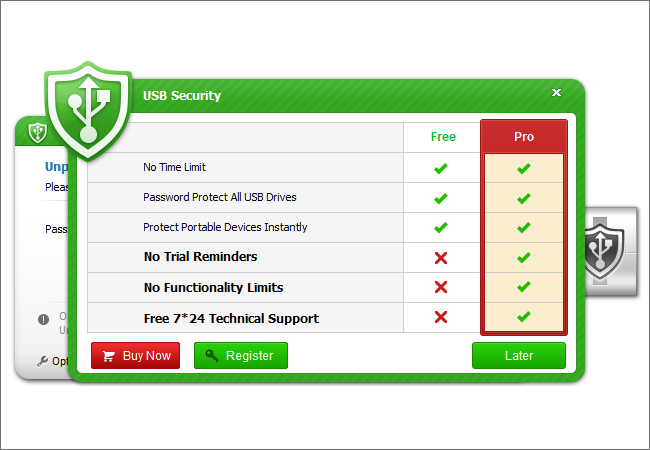
Task: Click Free checkmark for No Time Limit
Action: [441, 168]
